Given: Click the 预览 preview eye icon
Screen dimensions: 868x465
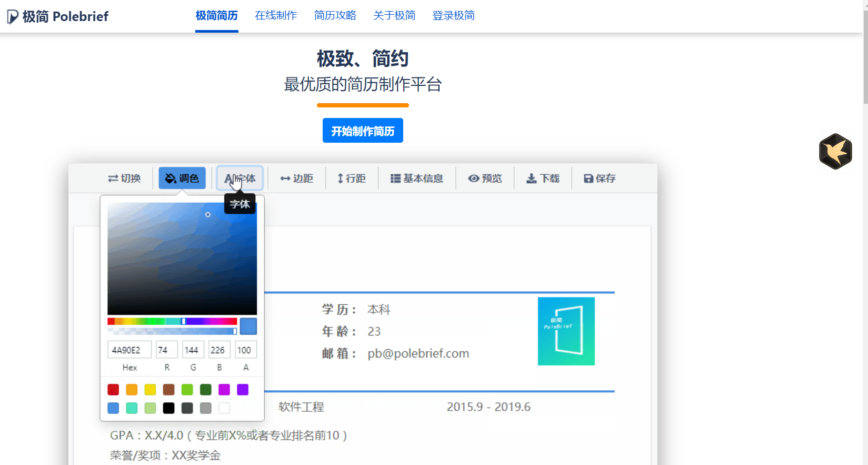Looking at the screenshot, I should tap(474, 179).
